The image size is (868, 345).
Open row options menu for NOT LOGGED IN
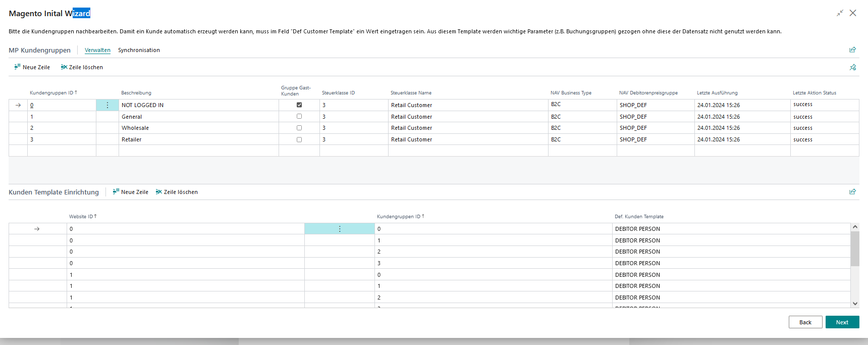point(107,105)
